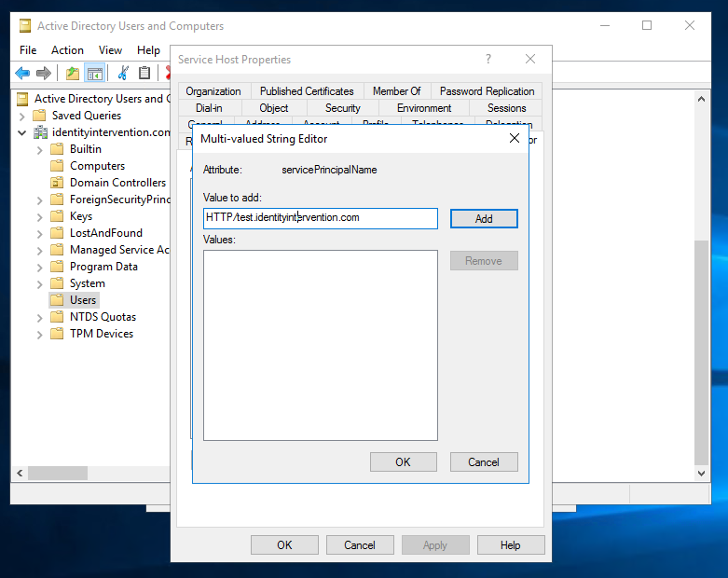Open the Help menu
This screenshot has height=578, width=728.
pyautogui.click(x=148, y=50)
